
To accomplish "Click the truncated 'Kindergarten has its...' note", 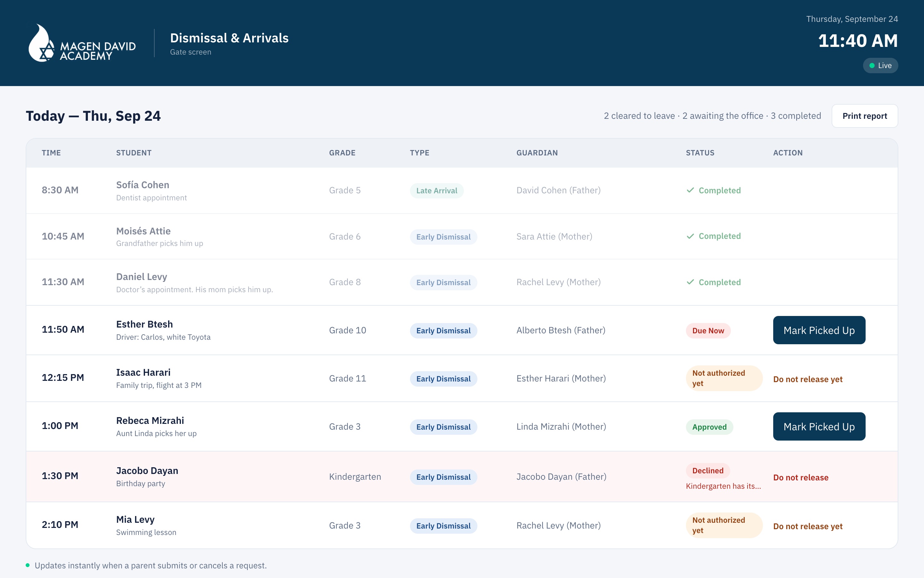I will [x=723, y=486].
